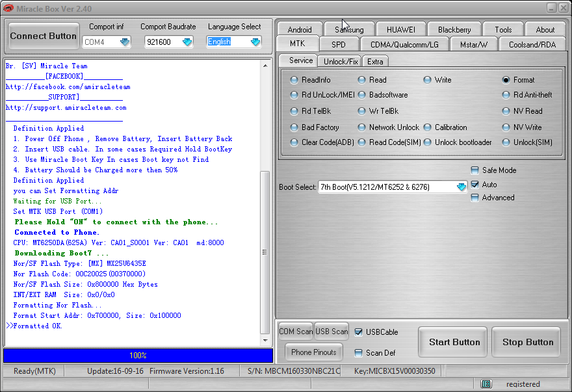Open the About tab

click(x=545, y=29)
